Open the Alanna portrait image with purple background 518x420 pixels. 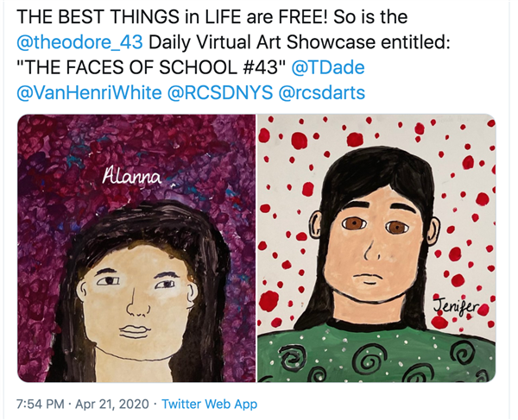136,248
